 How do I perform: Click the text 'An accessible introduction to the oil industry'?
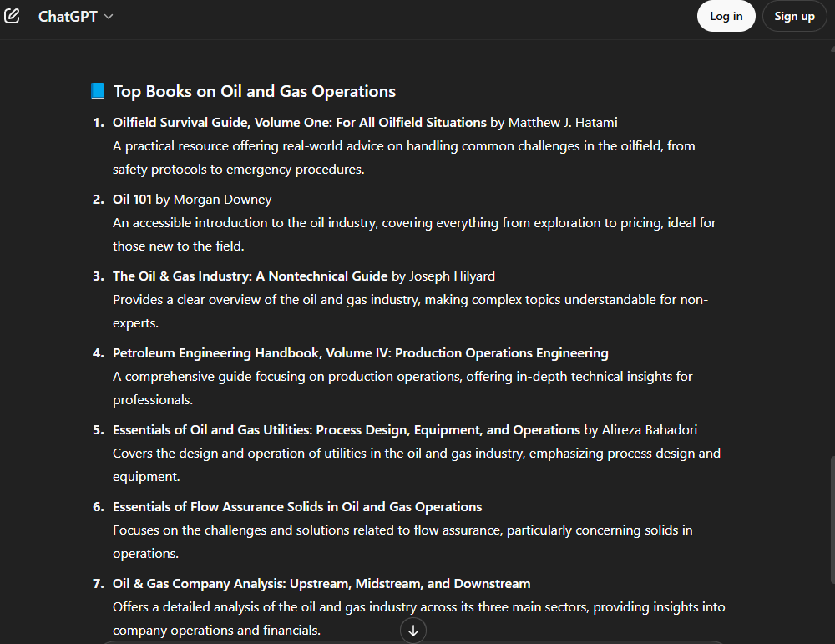pyautogui.click(x=245, y=223)
